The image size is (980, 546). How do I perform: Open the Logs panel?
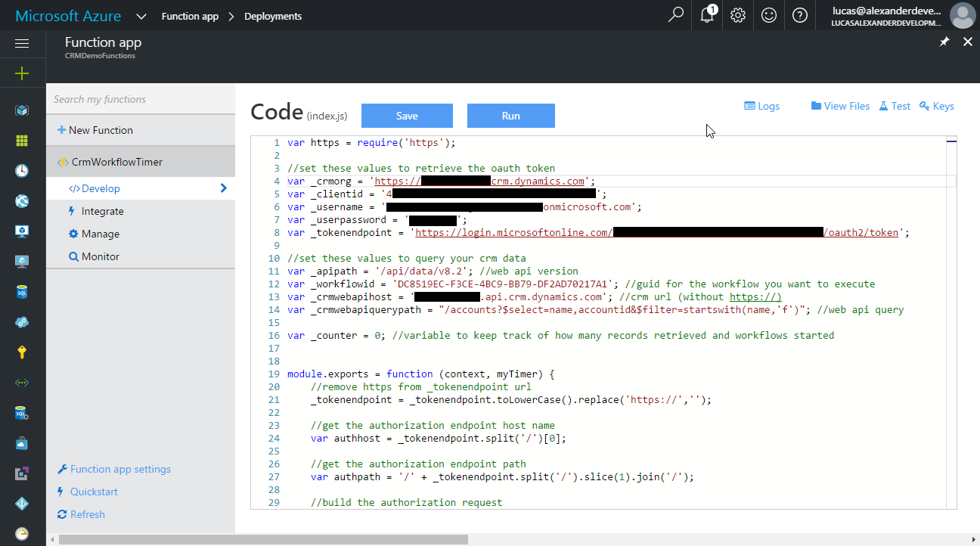pyautogui.click(x=762, y=107)
